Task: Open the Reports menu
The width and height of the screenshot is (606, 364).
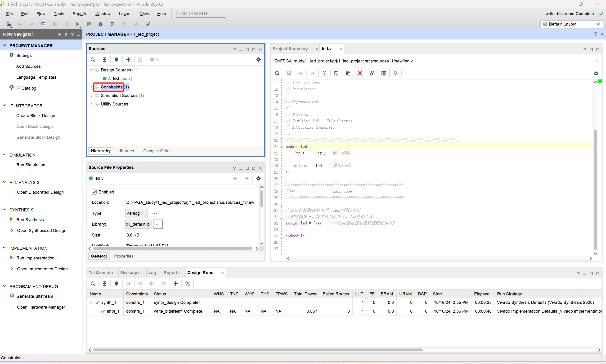Action: click(x=80, y=13)
